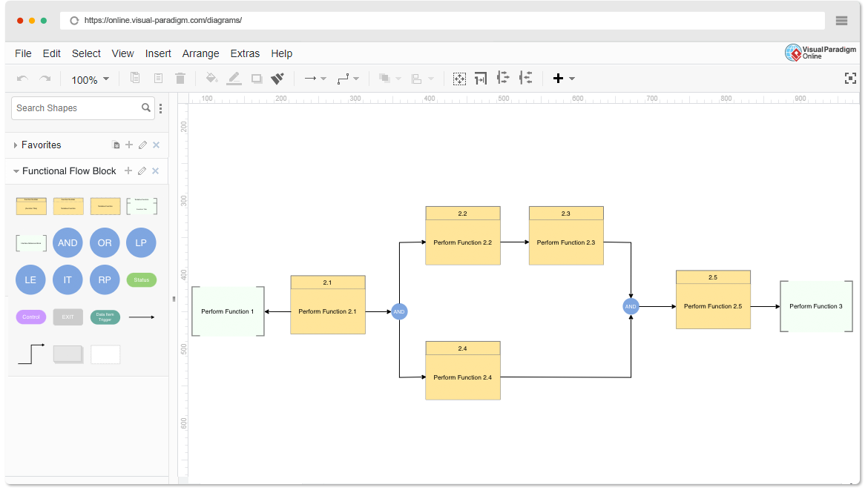Image resolution: width=868 pixels, height=493 pixels.
Task: Select the OR shape in palette
Action: [105, 242]
